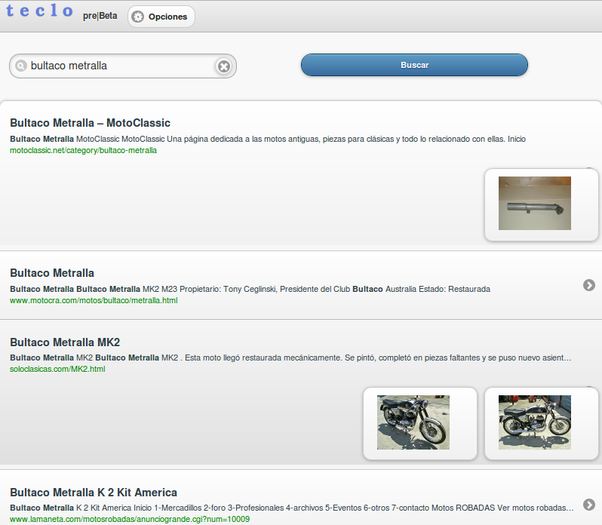This screenshot has height=525, width=602.
Task: Click the Tony Ceglinski snippet text
Action: click(x=250, y=289)
